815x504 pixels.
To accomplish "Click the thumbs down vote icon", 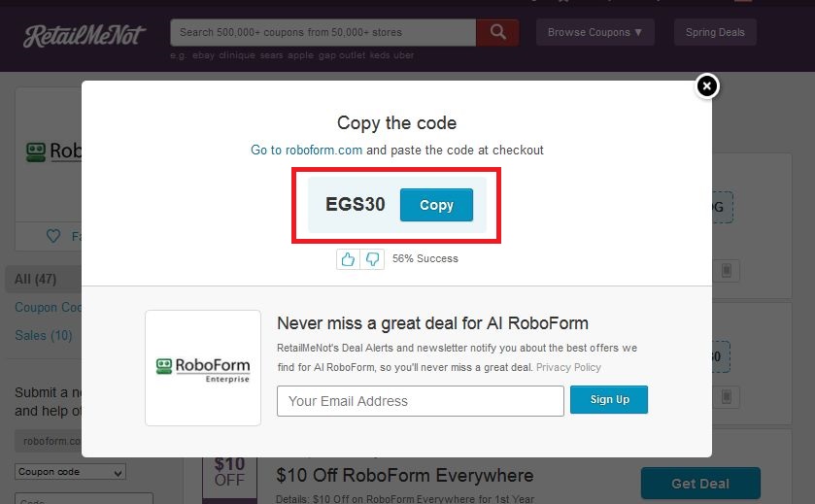I will [x=372, y=258].
